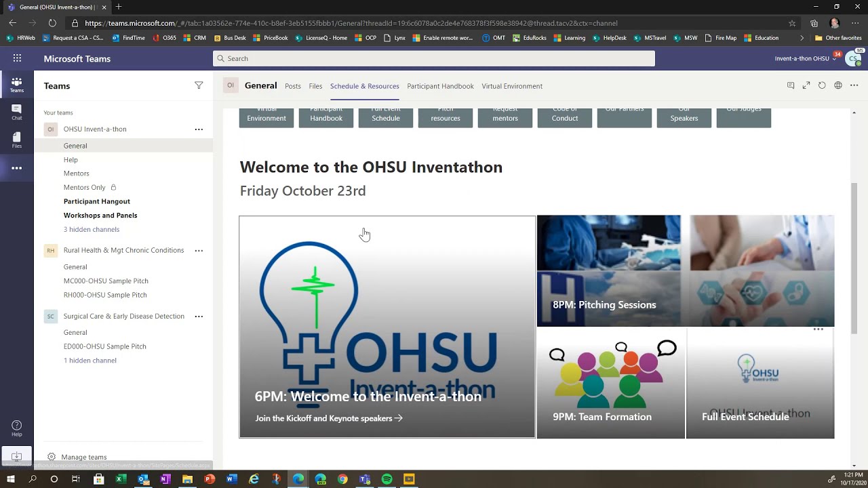
Task: Show more apps ellipsis in left rail
Action: 16,168
